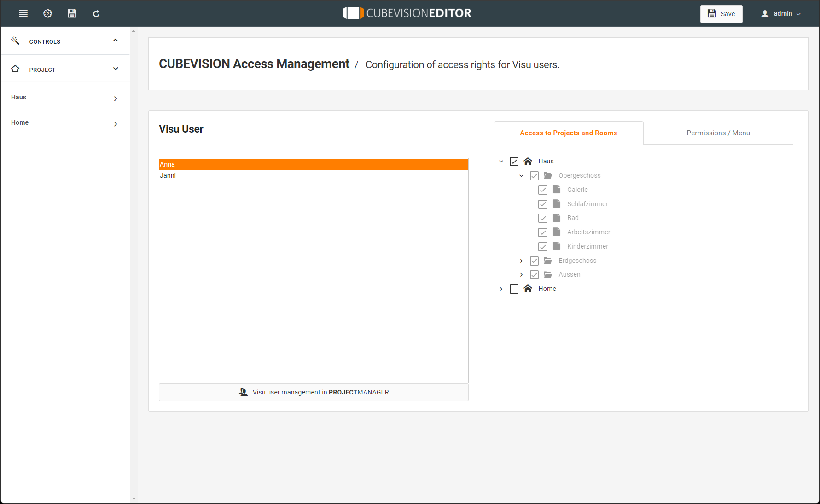Click the Galerie page icon

coord(557,189)
